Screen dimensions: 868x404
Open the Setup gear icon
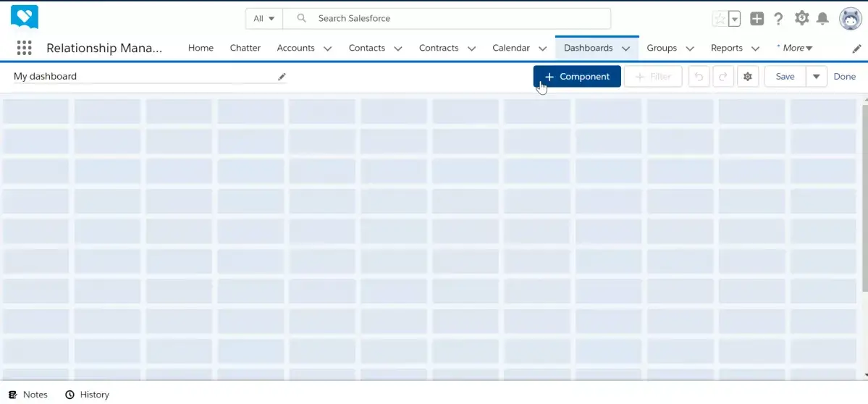801,18
